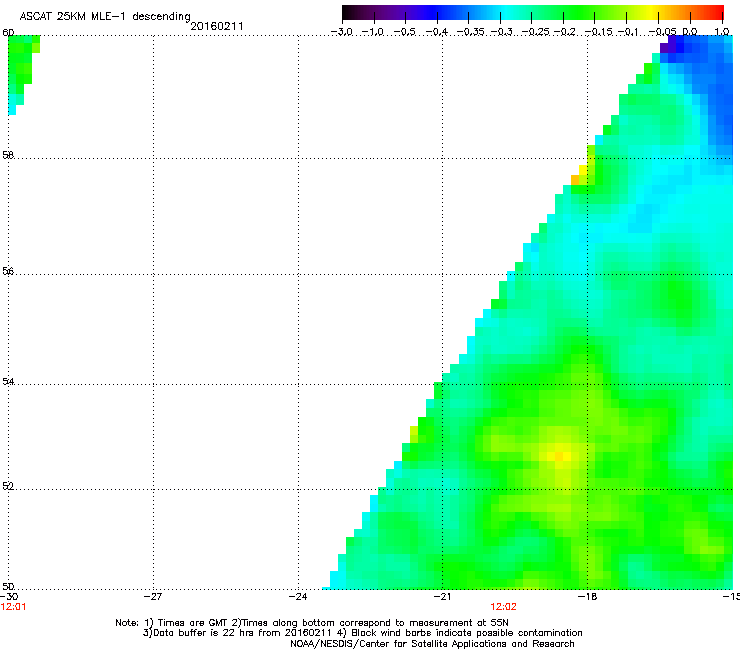Select the colorbar label '-0.3'
The image size is (740, 650).
tap(501, 32)
